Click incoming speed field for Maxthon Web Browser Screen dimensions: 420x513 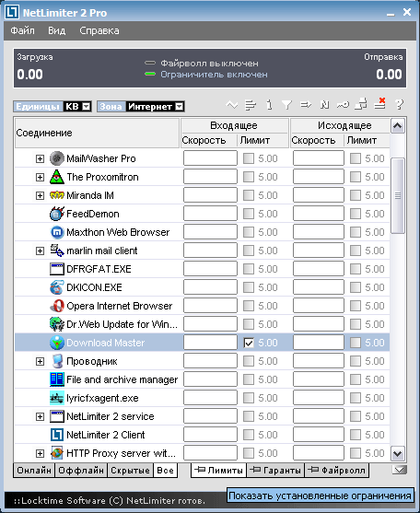[x=210, y=232]
